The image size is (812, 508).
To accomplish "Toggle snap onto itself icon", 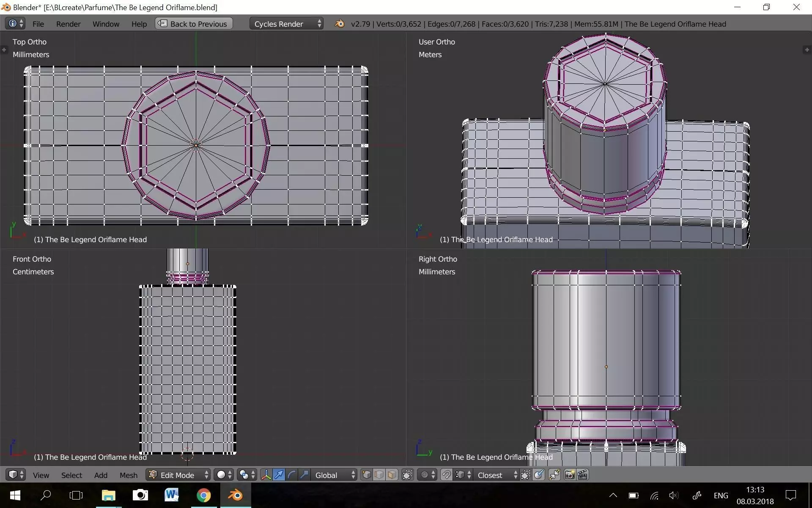I will 526,475.
